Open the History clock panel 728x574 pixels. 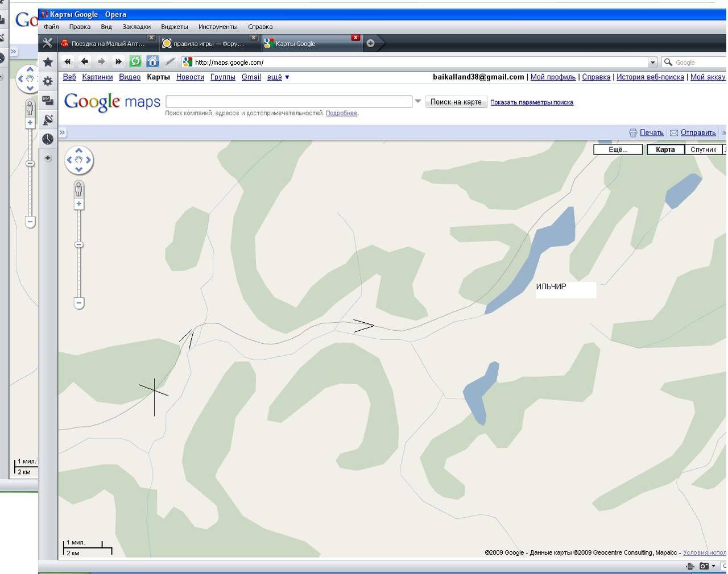[48, 139]
